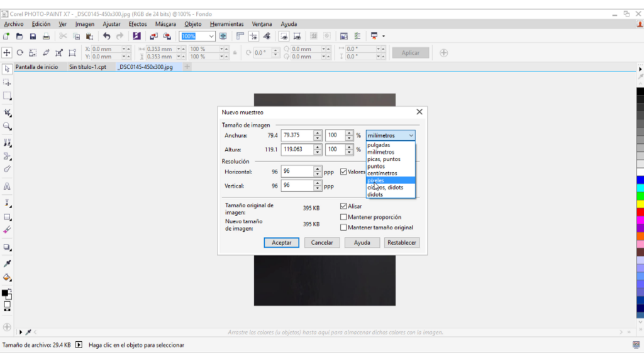The image size is (644, 362).
Task: Click the Print icon in the toolbar
Action: point(46,36)
